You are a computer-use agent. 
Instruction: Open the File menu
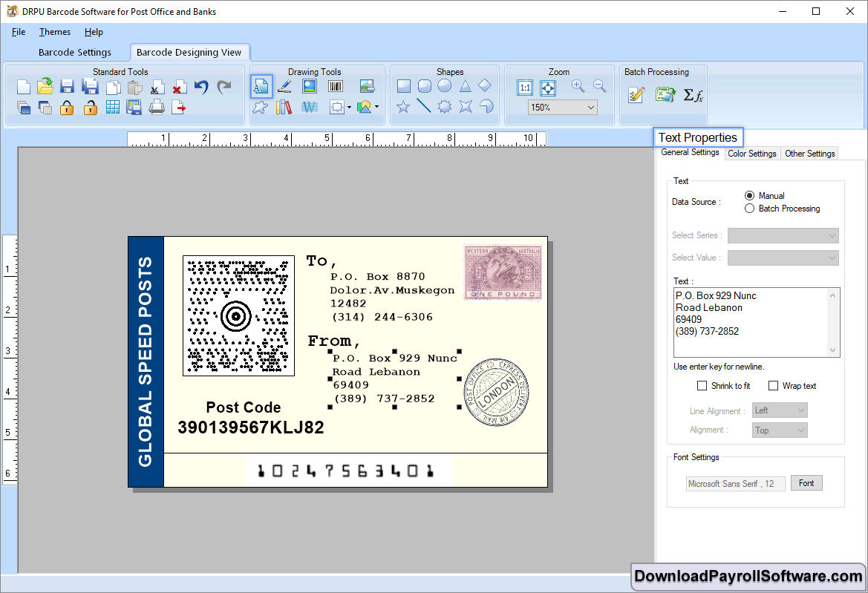point(19,32)
